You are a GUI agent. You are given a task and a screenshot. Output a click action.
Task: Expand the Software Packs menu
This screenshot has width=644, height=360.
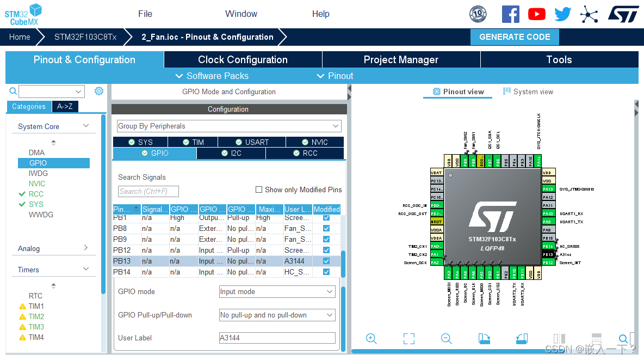(x=212, y=76)
